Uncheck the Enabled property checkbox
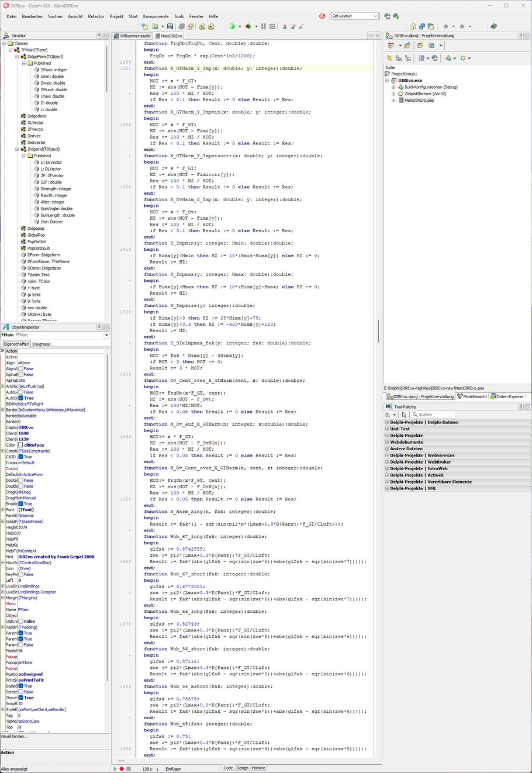532x773 pixels. pos(21,503)
